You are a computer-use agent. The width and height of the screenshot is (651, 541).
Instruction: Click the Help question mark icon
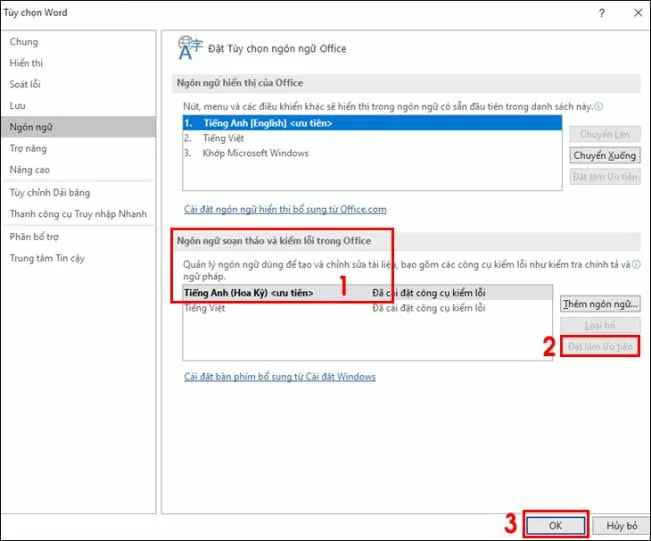(601, 12)
